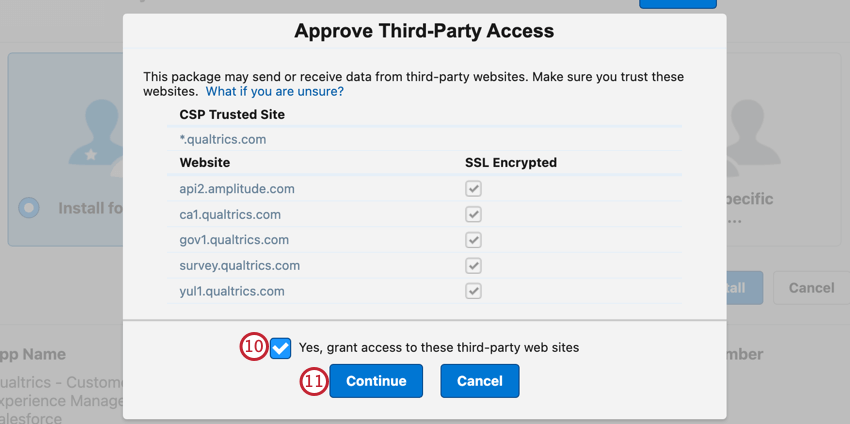The width and height of the screenshot is (850, 424).
Task: Click the red step 10 marker icon
Action: [x=253, y=347]
